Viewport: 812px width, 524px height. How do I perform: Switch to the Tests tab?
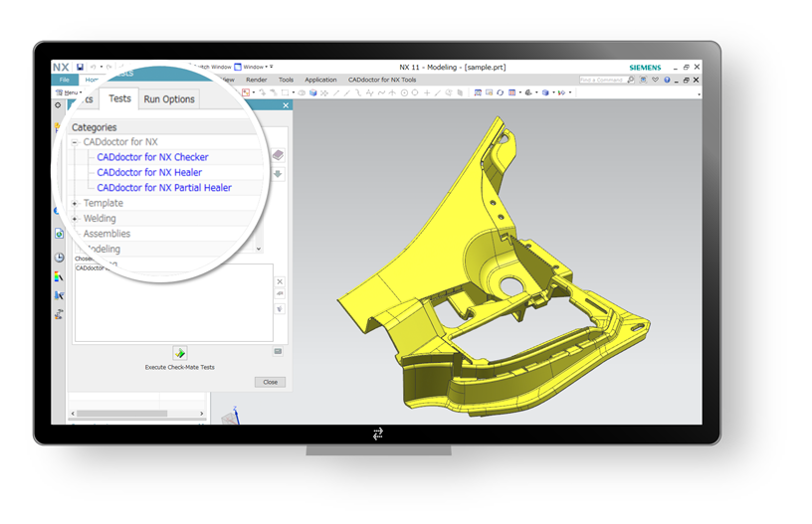(x=119, y=98)
